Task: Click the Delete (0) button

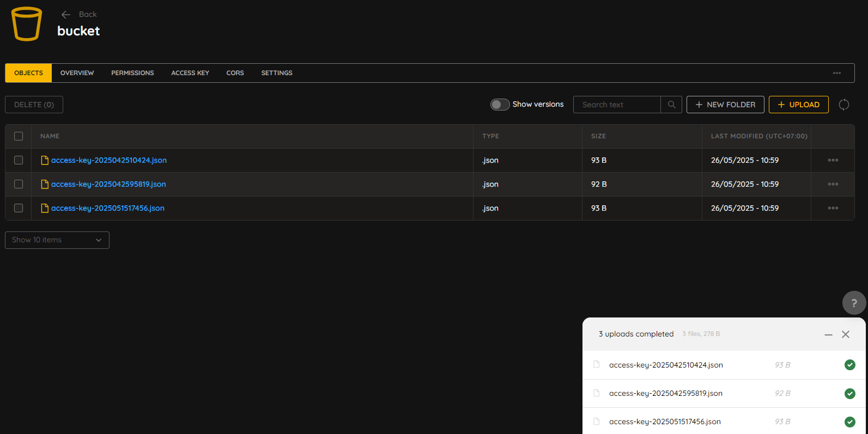Action: 34,105
